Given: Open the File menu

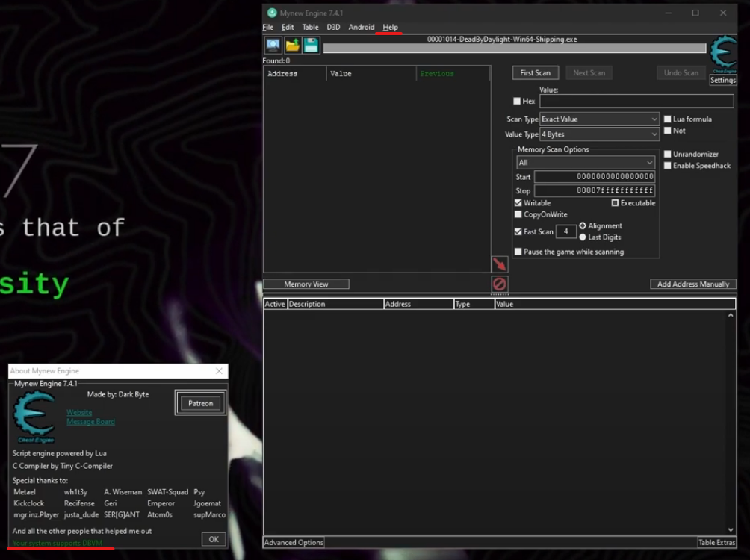Looking at the screenshot, I should click(x=268, y=28).
